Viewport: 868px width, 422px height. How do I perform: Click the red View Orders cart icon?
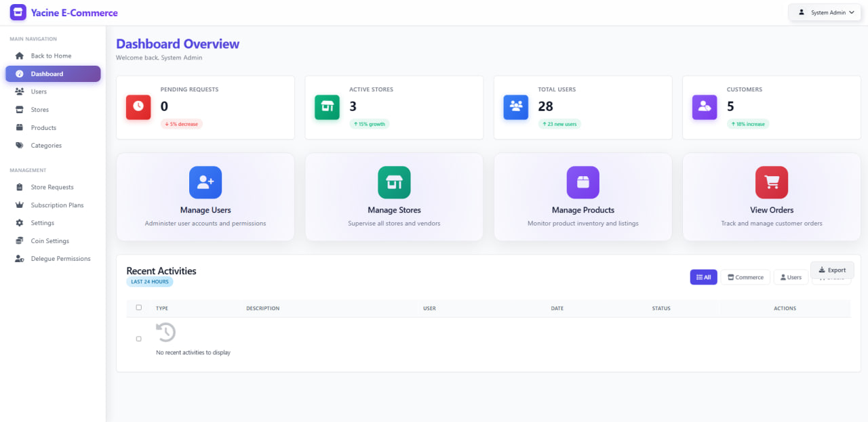pos(772,182)
